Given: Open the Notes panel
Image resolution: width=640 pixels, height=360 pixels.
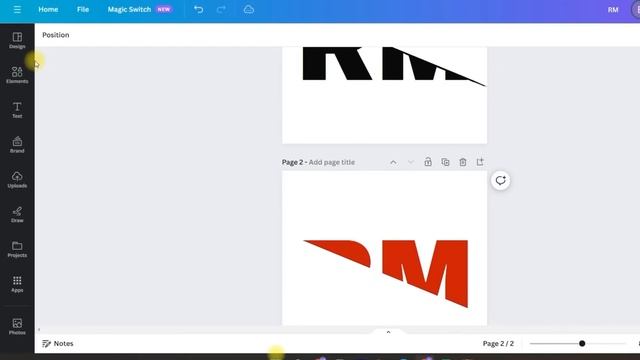Looking at the screenshot, I should [58, 344].
